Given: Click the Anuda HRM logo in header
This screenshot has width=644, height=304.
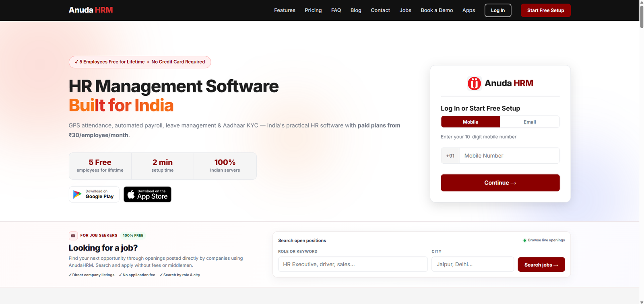Looking at the screenshot, I should pos(91,10).
